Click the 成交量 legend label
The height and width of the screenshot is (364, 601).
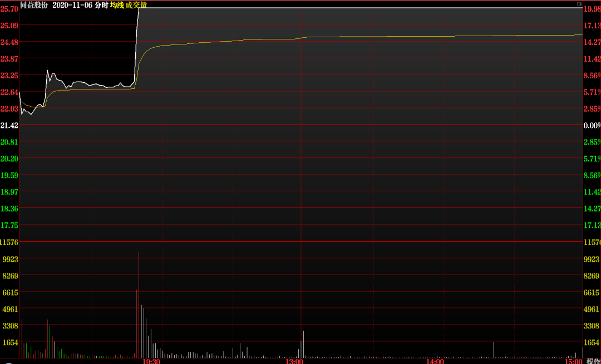(136, 5)
